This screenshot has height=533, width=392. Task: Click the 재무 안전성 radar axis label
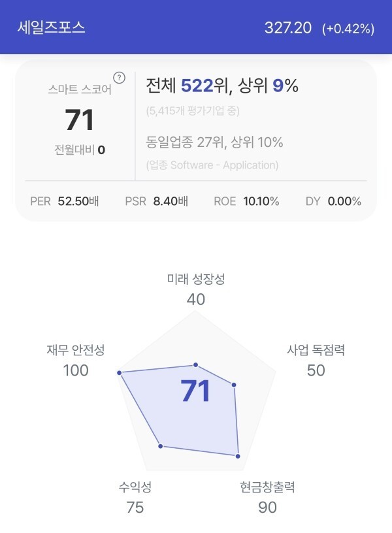(x=76, y=351)
